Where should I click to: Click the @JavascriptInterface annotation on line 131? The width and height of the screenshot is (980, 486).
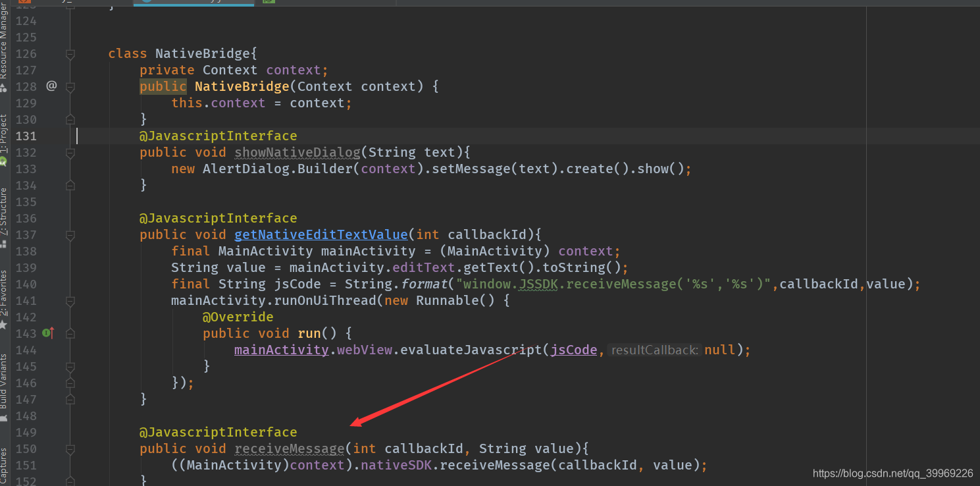click(x=219, y=136)
